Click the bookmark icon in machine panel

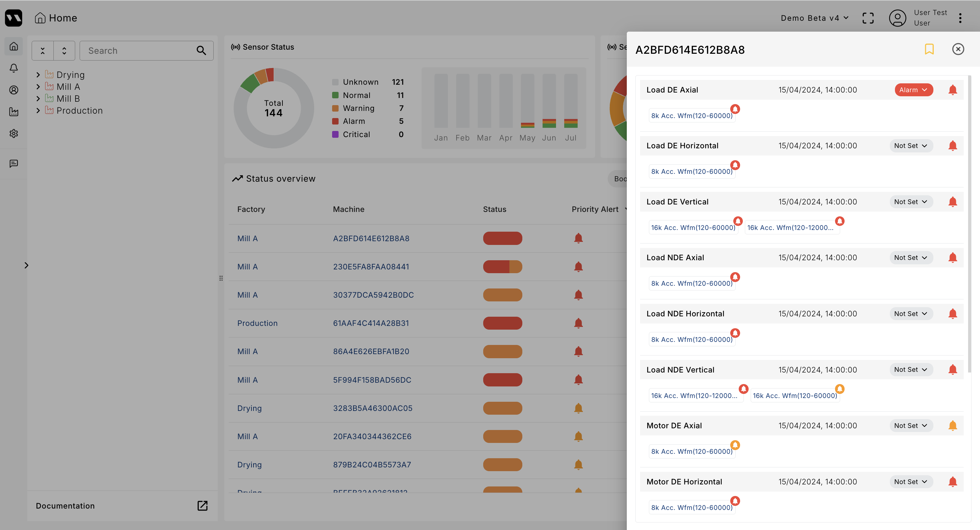click(929, 49)
